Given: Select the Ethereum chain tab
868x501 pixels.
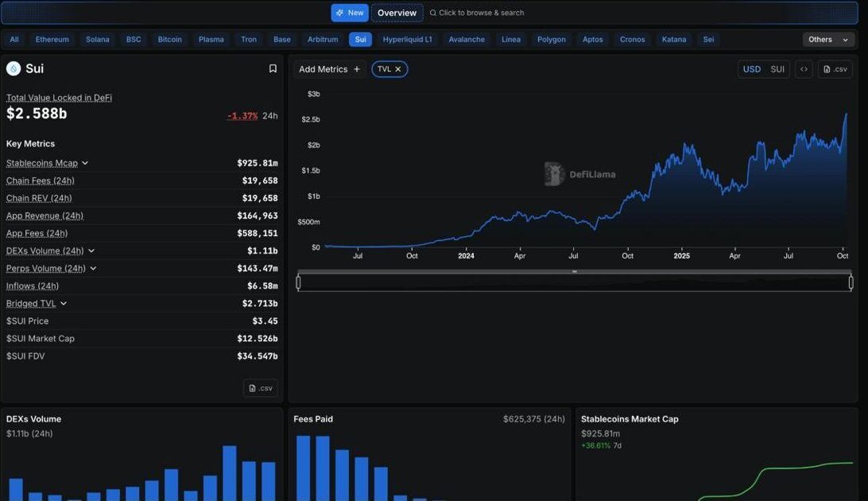Looking at the screenshot, I should coord(52,40).
